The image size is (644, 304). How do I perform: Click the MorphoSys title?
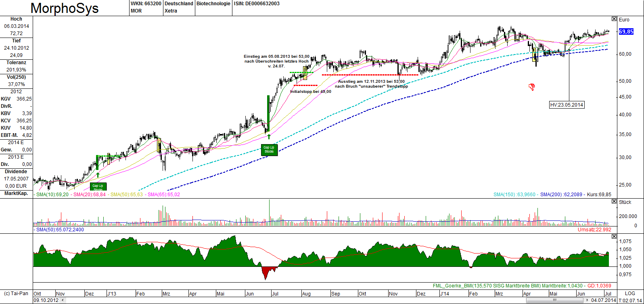(x=65, y=8)
